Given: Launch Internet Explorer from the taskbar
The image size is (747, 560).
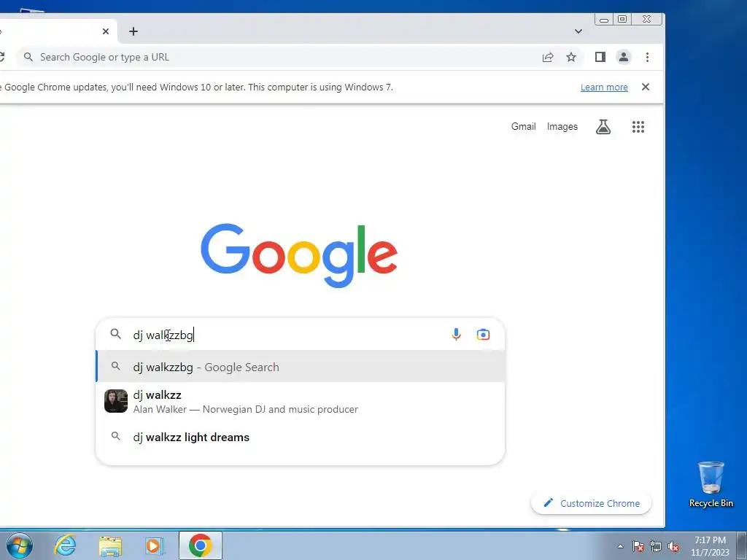Looking at the screenshot, I should 65,545.
